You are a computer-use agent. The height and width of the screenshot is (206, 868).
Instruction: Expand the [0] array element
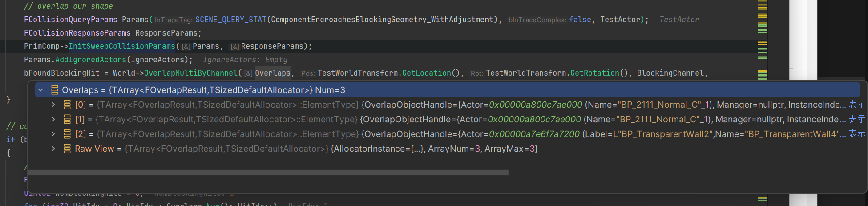coord(53,105)
